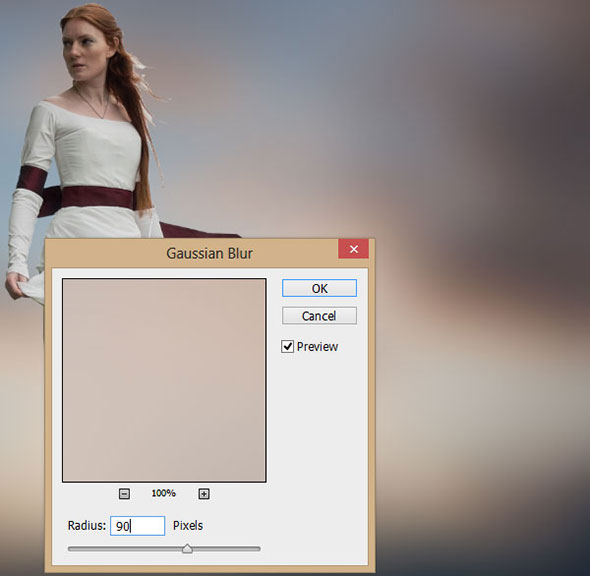Click slider track left of the handle
590x576 pixels.
tap(125, 549)
